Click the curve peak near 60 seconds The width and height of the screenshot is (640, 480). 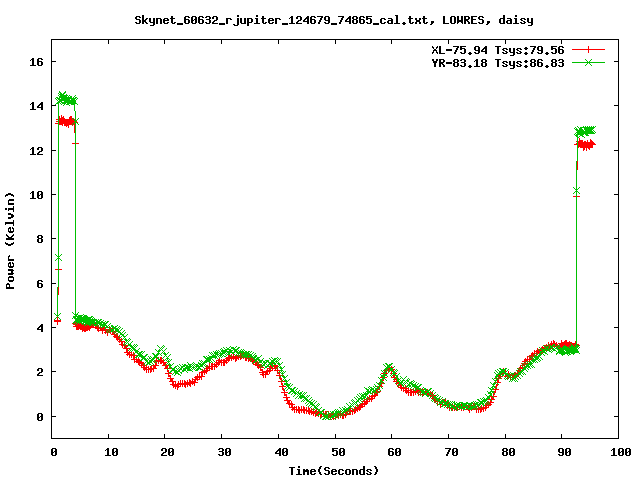coord(389,367)
